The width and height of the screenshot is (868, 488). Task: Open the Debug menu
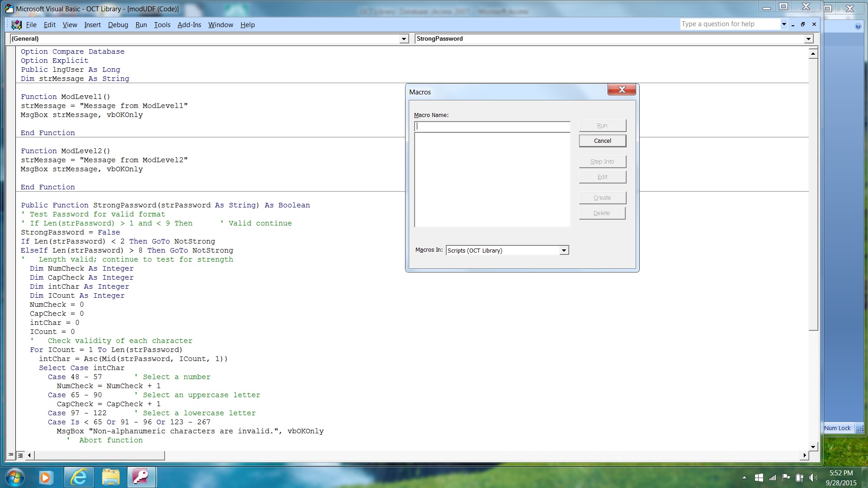[118, 25]
